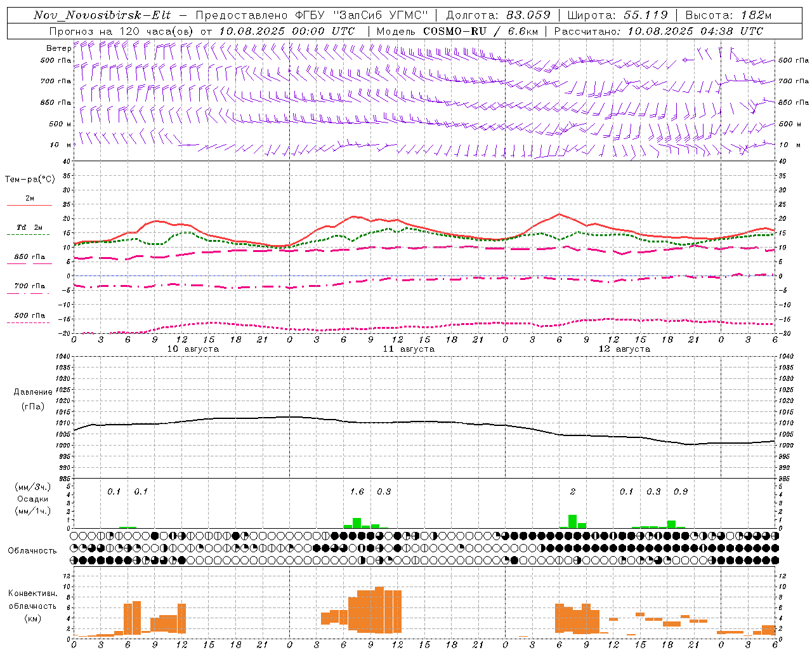Click the "Облачность" cloud cover label
Screen dimensions: 812x650
(x=32, y=551)
